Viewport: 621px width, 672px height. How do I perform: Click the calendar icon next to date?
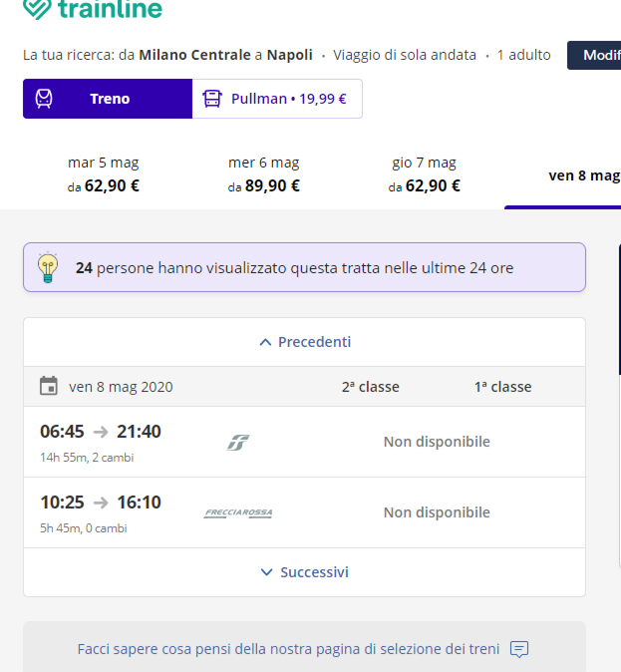pos(48,386)
